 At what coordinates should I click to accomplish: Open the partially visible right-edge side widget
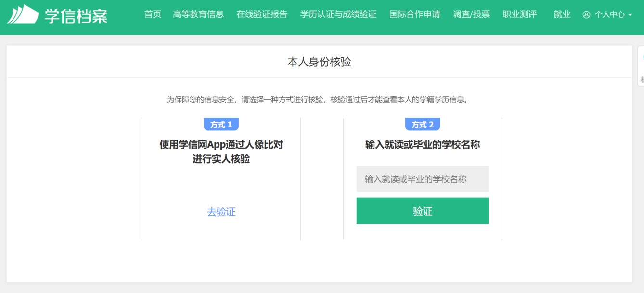641,66
